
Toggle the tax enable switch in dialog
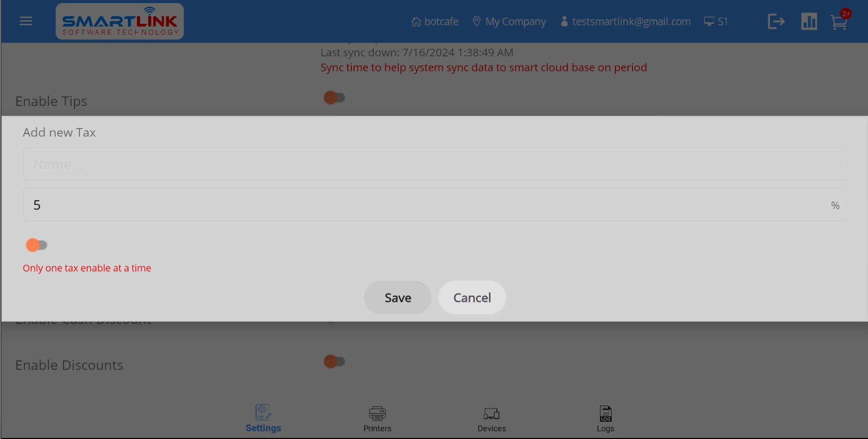point(37,245)
